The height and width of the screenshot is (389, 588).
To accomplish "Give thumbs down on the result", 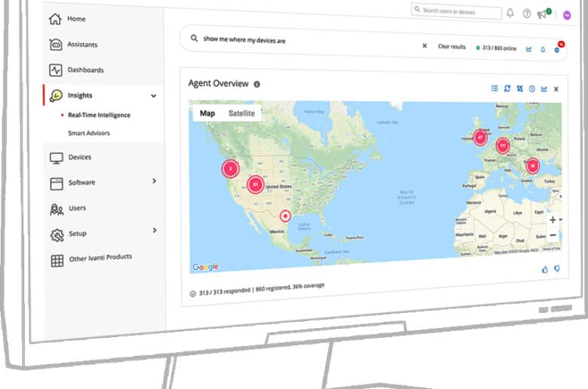I will tap(557, 268).
